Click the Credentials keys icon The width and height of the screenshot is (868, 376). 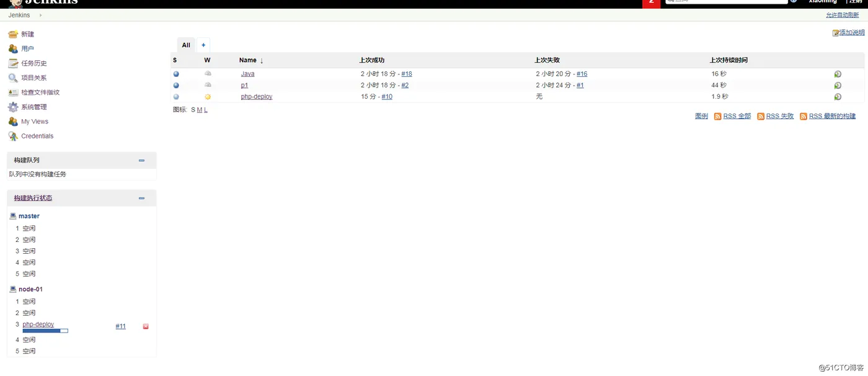pos(13,136)
